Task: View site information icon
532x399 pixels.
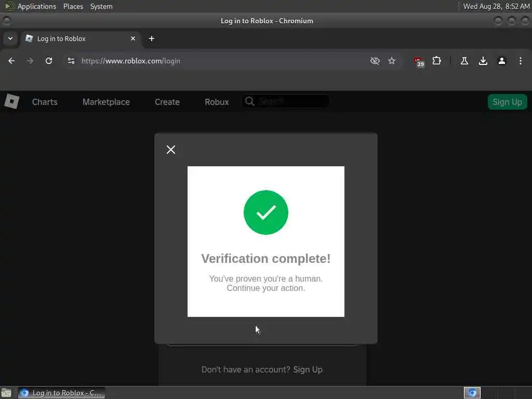Action: coord(71,61)
